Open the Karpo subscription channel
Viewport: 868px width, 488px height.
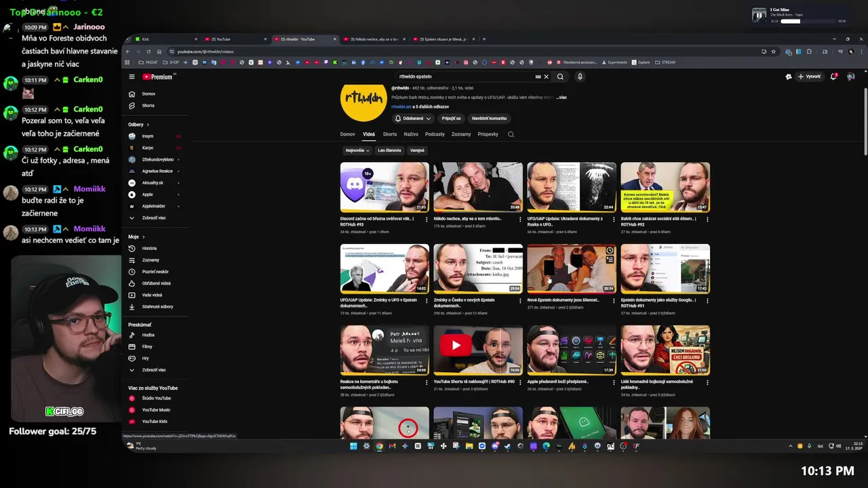[147, 148]
